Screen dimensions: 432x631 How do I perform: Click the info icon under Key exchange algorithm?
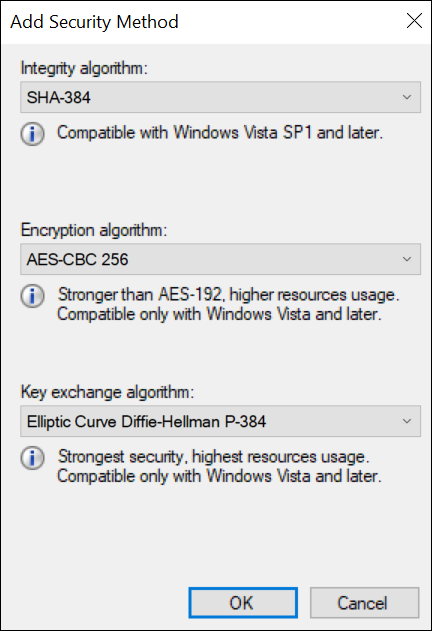tap(33, 458)
